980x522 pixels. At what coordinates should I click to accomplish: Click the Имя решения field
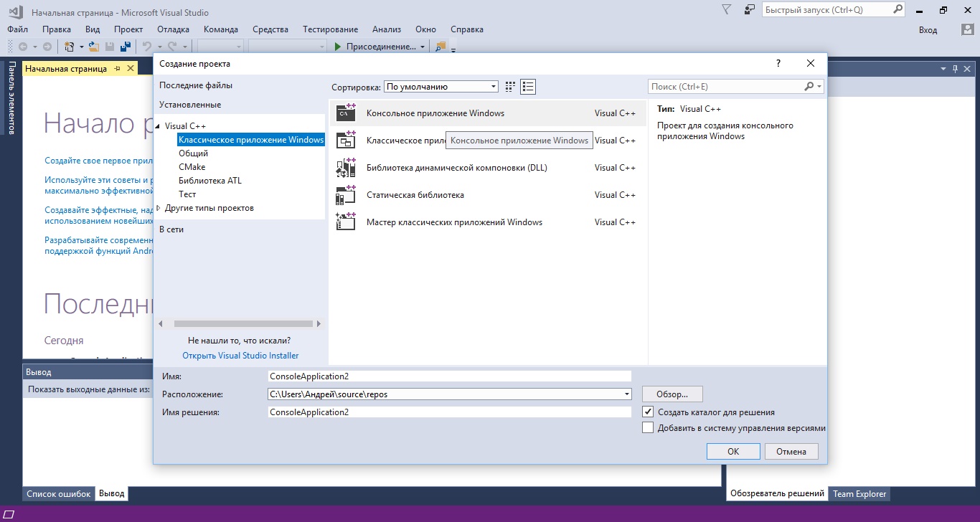click(449, 412)
